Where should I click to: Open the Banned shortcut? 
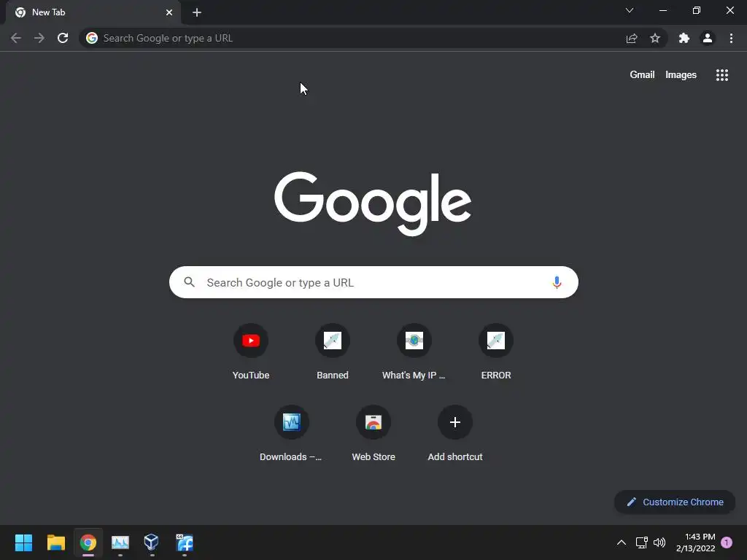point(333,351)
